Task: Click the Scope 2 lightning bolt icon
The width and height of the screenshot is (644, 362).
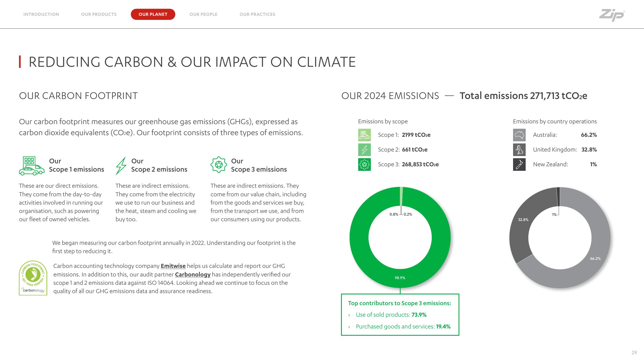Action: 121,166
